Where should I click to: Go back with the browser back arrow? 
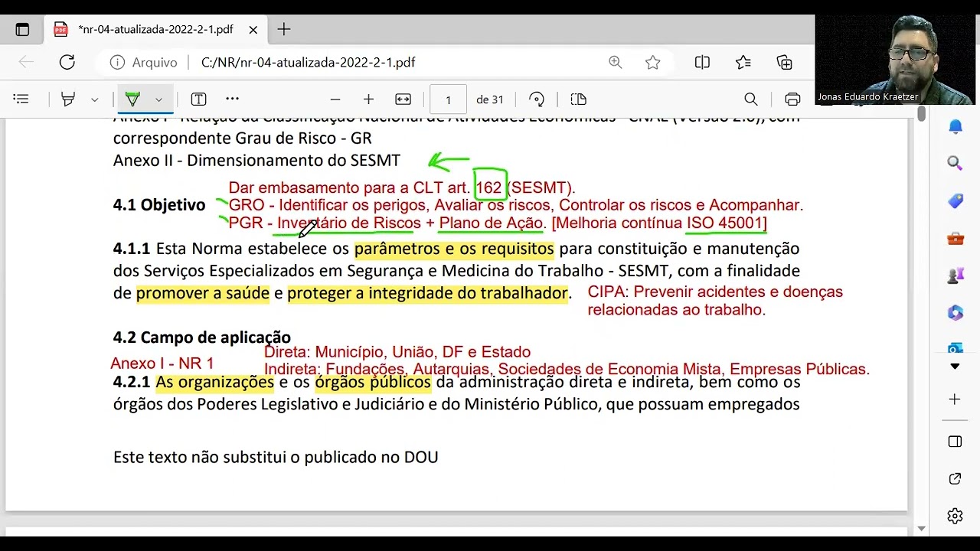pos(26,63)
